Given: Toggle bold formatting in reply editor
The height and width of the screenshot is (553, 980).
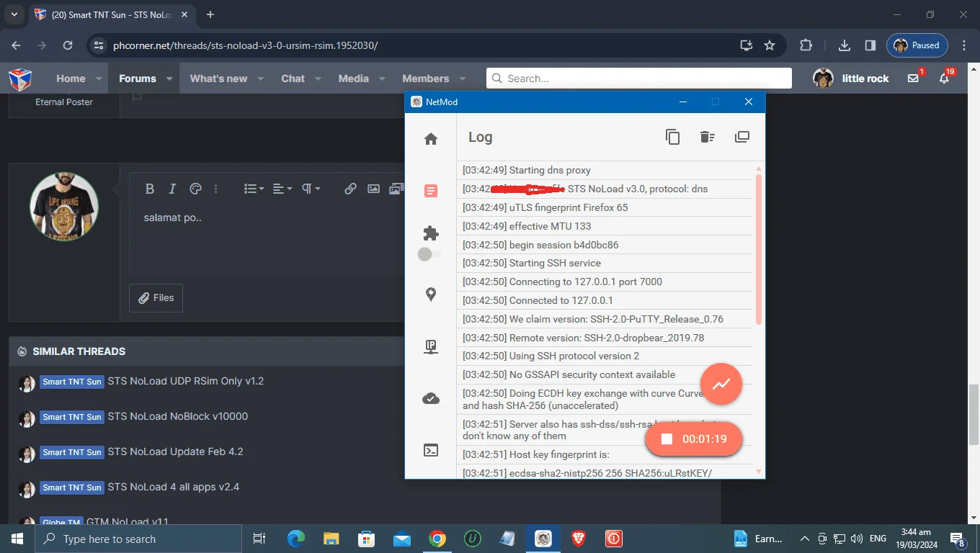Looking at the screenshot, I should click(x=150, y=189).
